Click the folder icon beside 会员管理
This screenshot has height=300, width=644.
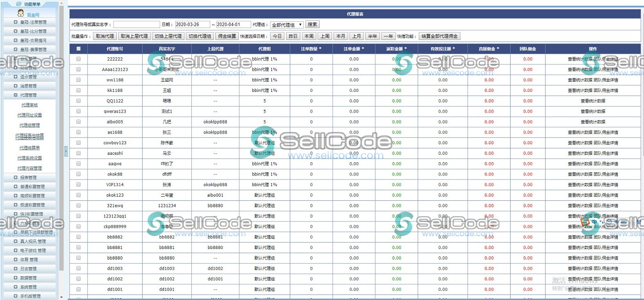click(x=15, y=58)
